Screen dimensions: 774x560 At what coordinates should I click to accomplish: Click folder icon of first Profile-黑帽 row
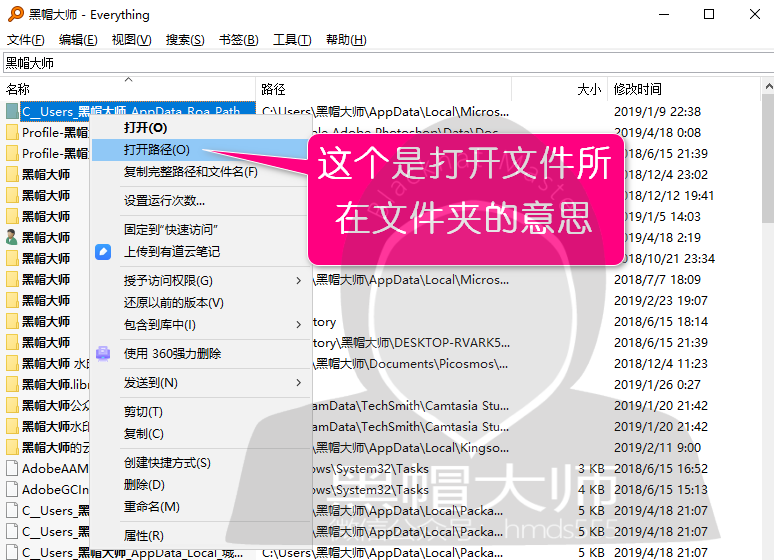[12, 132]
